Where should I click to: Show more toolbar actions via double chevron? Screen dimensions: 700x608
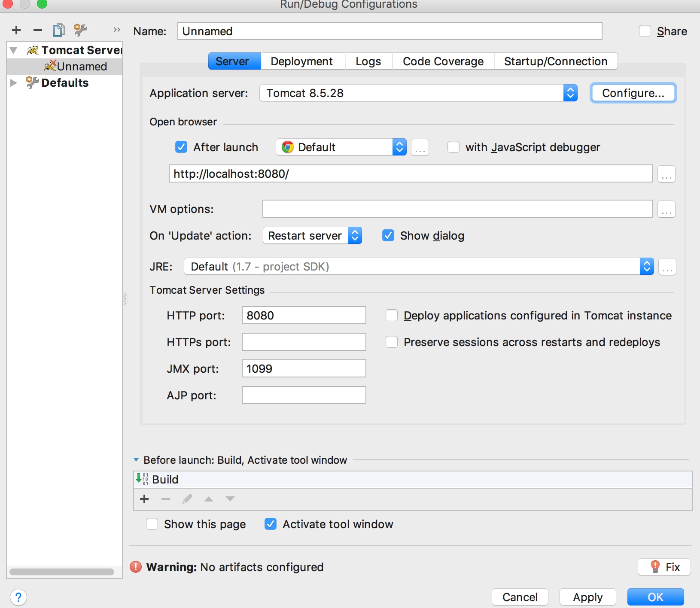click(x=117, y=30)
